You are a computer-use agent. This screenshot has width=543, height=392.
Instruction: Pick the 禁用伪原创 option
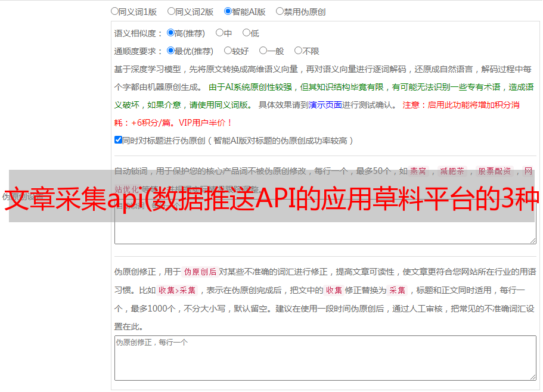pos(280,11)
